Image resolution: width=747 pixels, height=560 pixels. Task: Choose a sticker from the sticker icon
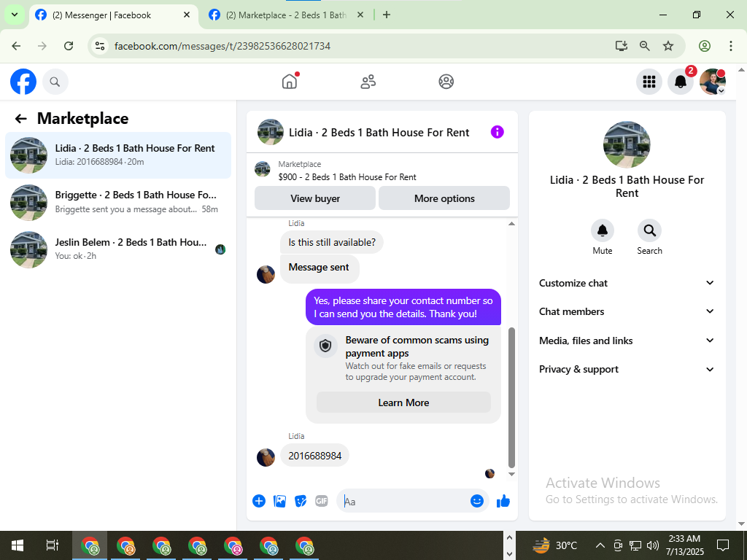[301, 501]
